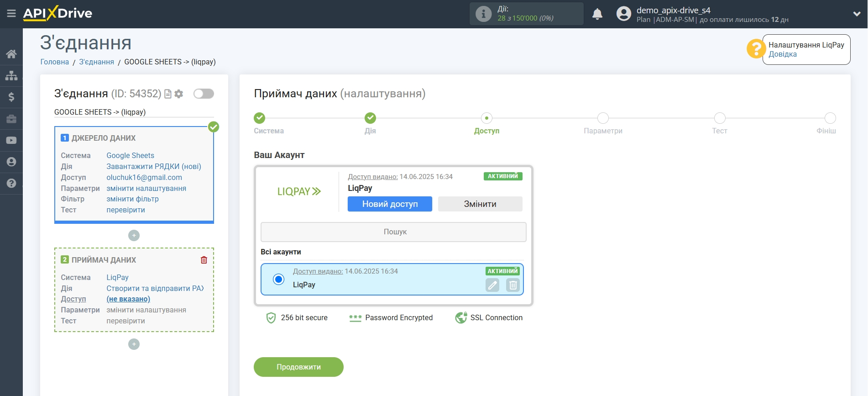
Task: Click the notifications bell icon
Action: point(597,14)
